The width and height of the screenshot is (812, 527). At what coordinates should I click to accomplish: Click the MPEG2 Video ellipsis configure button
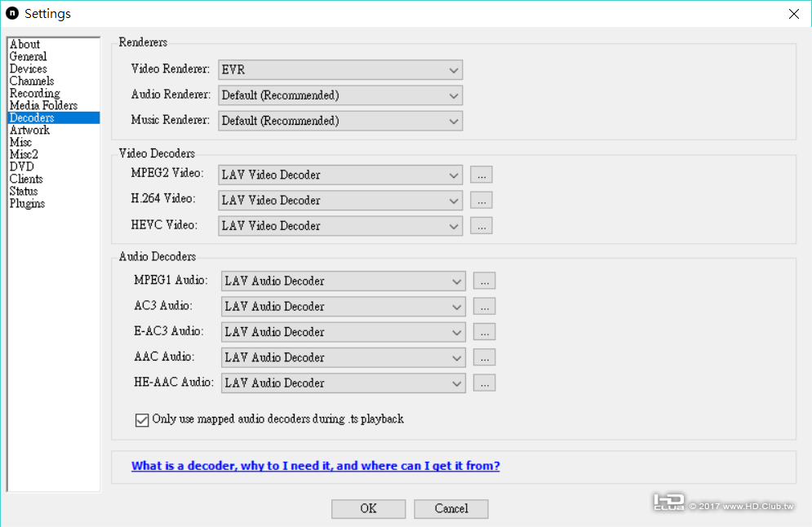click(x=481, y=175)
